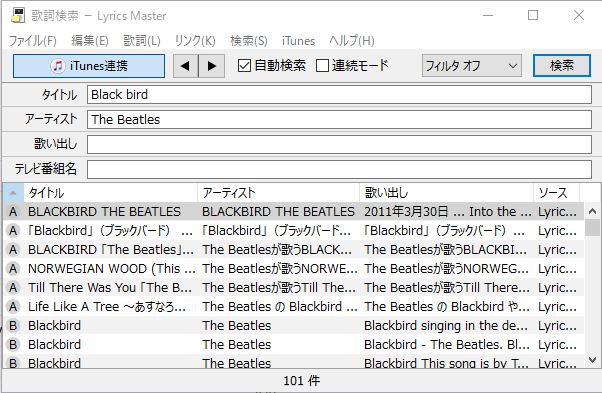Click the タイトル input field with Black bird
Screen dimensions: 602x393
pyautogui.click(x=339, y=95)
